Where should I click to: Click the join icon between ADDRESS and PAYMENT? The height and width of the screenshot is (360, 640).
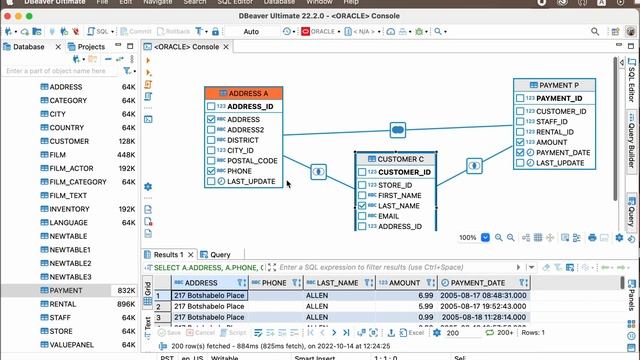coord(398,130)
